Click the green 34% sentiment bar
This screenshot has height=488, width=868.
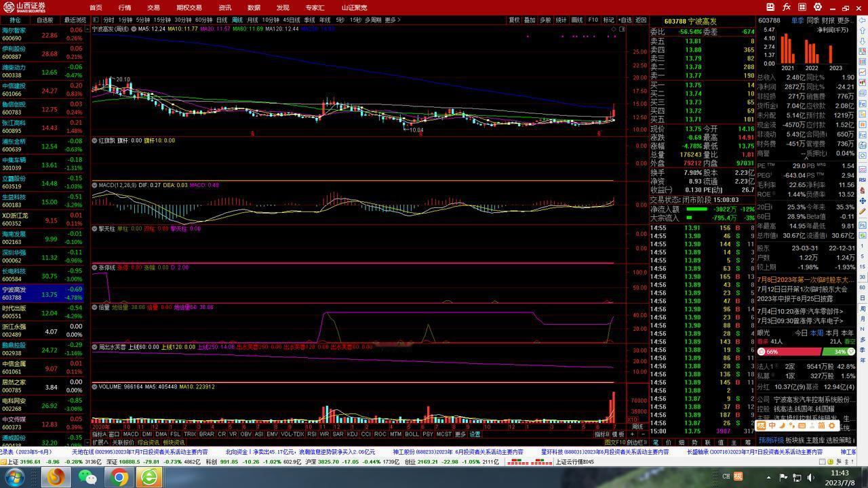pos(839,352)
